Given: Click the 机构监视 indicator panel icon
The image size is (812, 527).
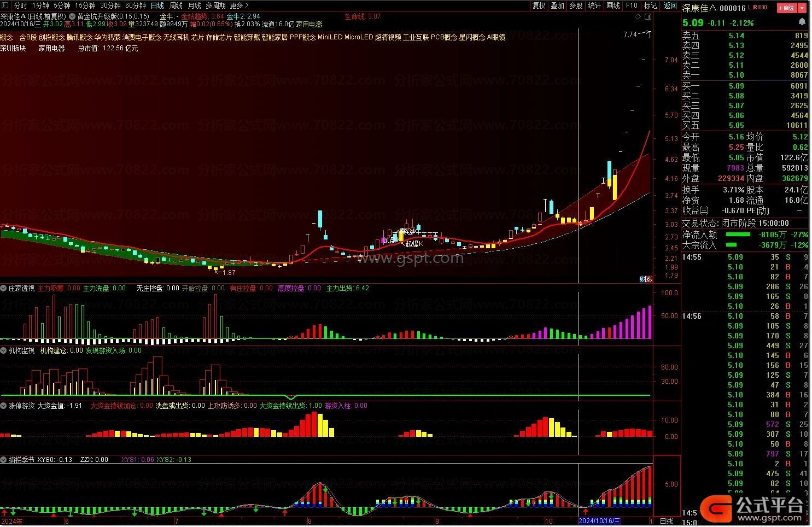Looking at the screenshot, I should click(4, 350).
